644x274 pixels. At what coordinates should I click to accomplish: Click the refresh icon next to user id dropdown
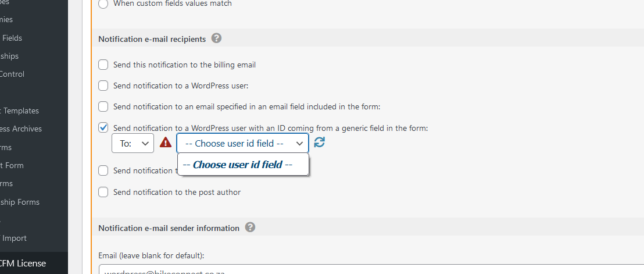pyautogui.click(x=319, y=142)
